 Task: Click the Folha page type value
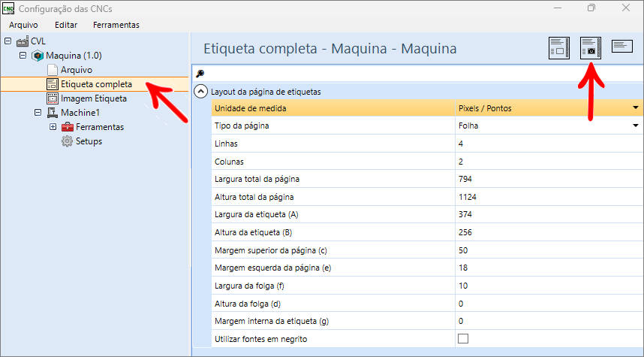click(x=468, y=126)
